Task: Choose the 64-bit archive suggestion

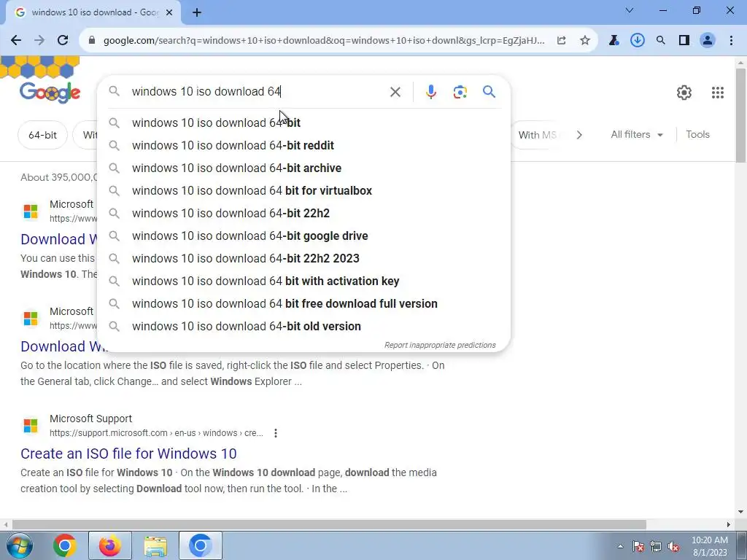Action: [x=304, y=168]
